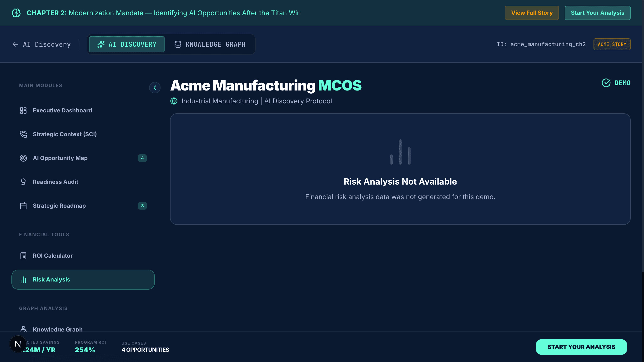Click the ID acme_manufacturing_ch2 text
The width and height of the screenshot is (644, 362).
tap(541, 44)
